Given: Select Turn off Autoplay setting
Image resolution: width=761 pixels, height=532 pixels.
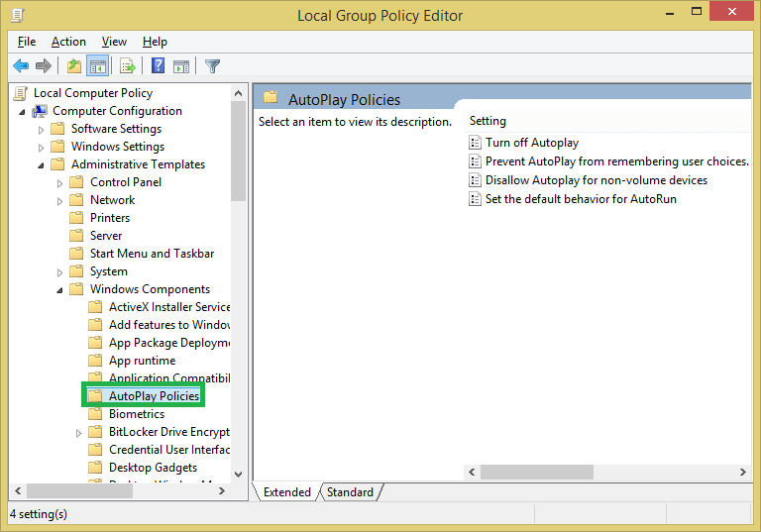Looking at the screenshot, I should (x=532, y=143).
